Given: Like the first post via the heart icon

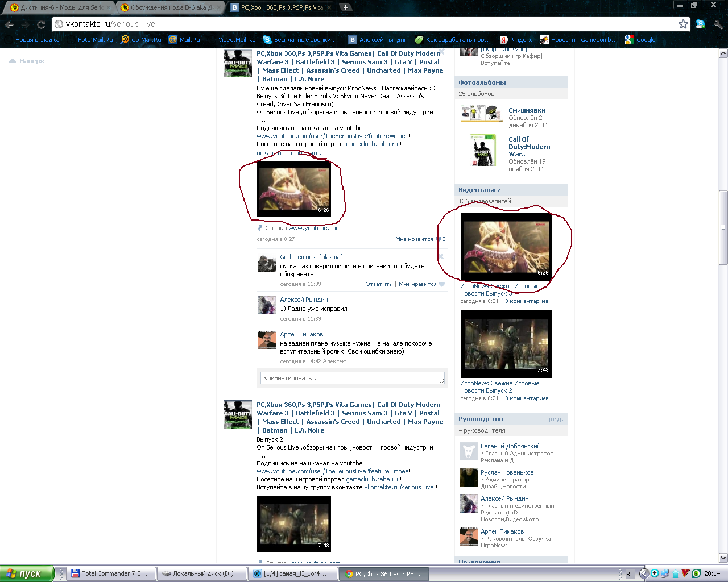Looking at the screenshot, I should tap(439, 239).
